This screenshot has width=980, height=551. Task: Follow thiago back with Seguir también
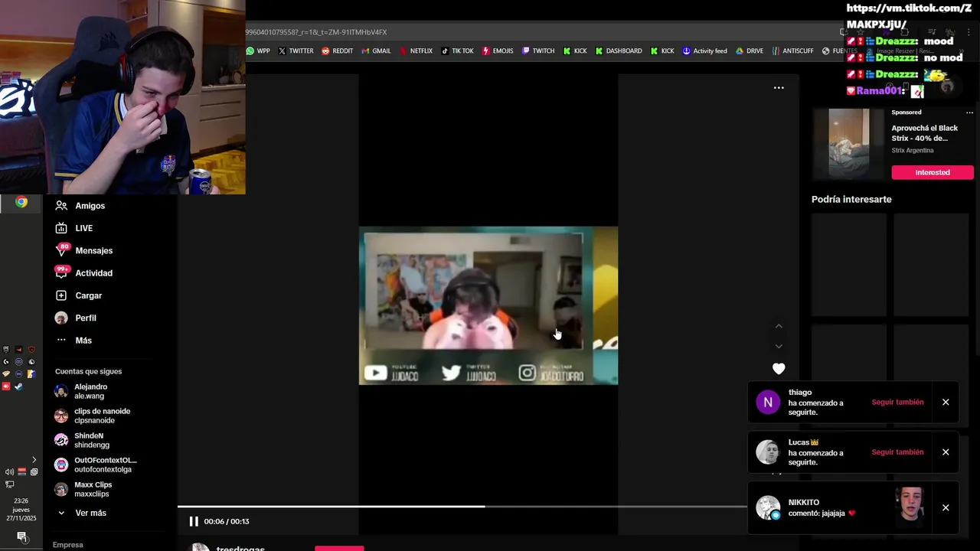pyautogui.click(x=897, y=402)
